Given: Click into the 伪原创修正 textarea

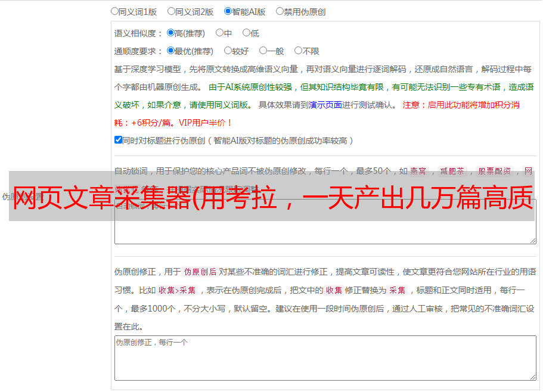Looking at the screenshot, I should coord(325,358).
